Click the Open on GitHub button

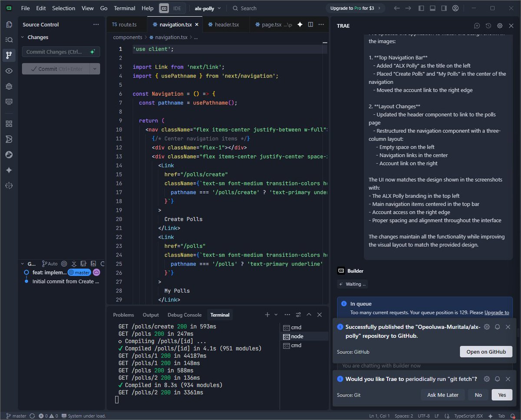486,351
